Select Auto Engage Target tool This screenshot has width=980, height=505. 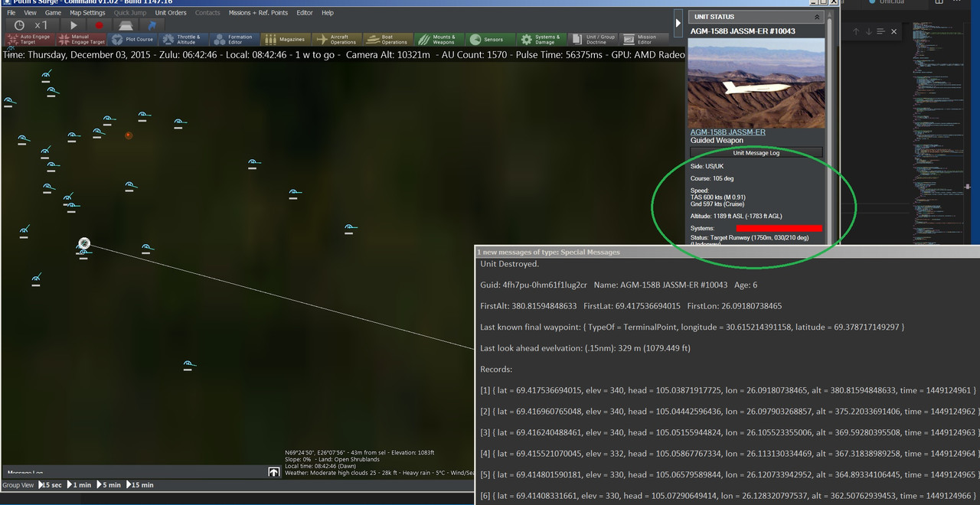click(28, 39)
